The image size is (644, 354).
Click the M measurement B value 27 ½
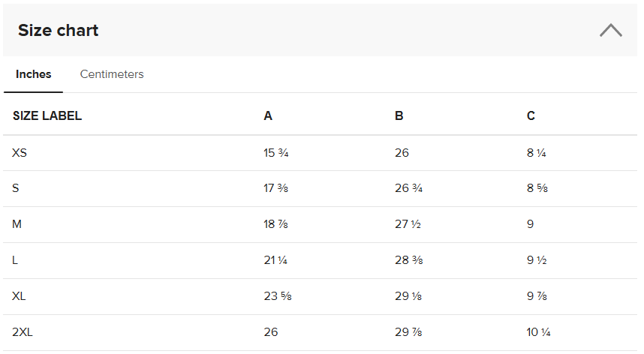(x=408, y=224)
